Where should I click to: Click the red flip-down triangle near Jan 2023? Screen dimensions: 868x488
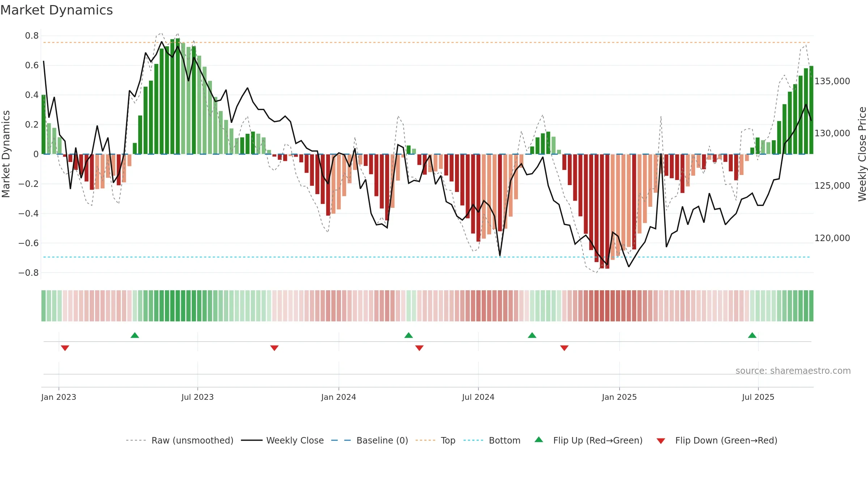pos(65,348)
